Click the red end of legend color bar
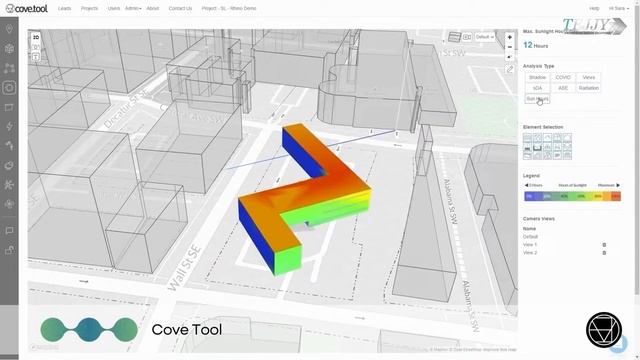640x360 pixels. [616, 196]
